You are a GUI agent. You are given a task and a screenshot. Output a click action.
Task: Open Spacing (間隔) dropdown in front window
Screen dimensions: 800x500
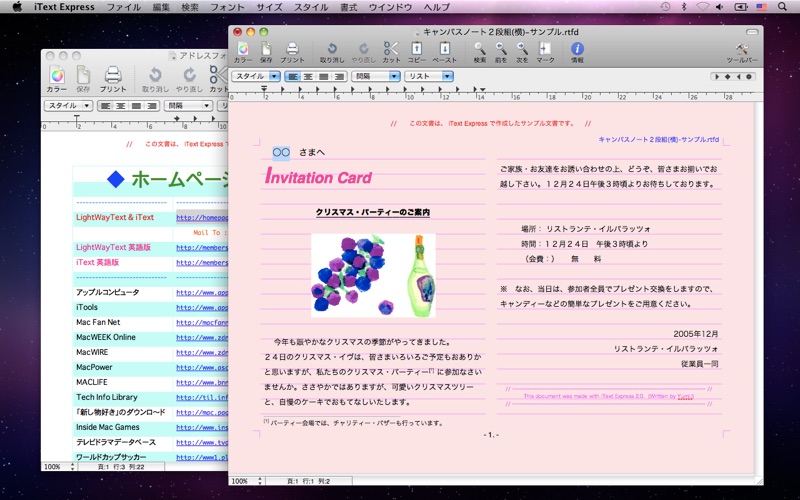pyautogui.click(x=376, y=77)
